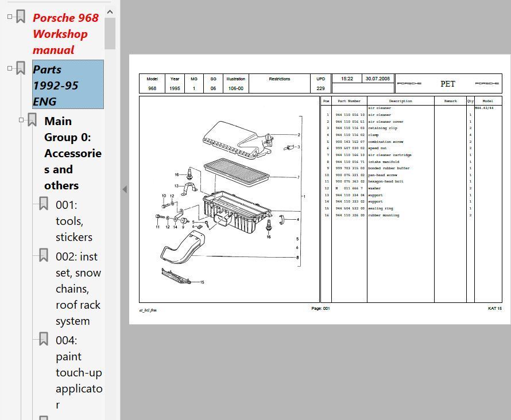Click the 'pan-head screw' description
This screenshot has height=420, width=511.
[382, 175]
